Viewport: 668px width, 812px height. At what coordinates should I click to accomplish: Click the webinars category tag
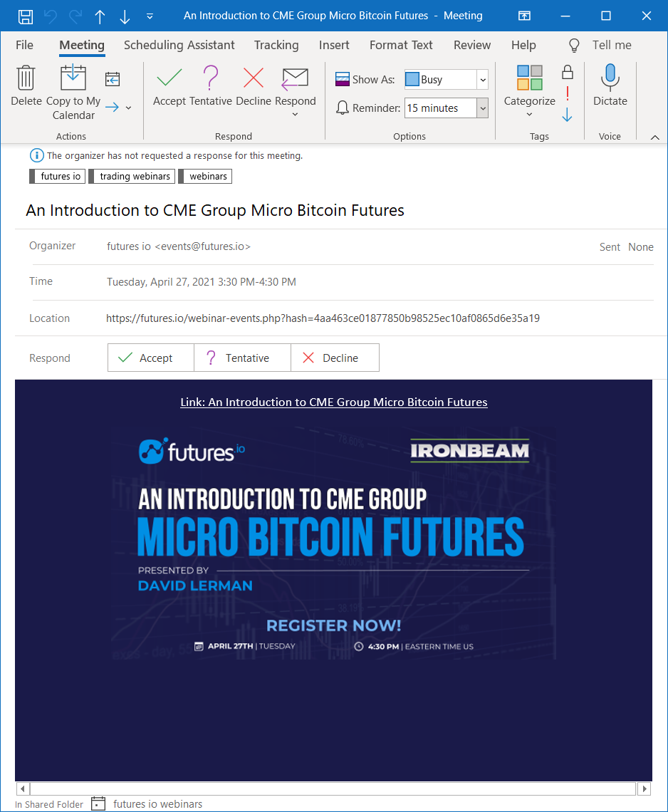pos(205,177)
